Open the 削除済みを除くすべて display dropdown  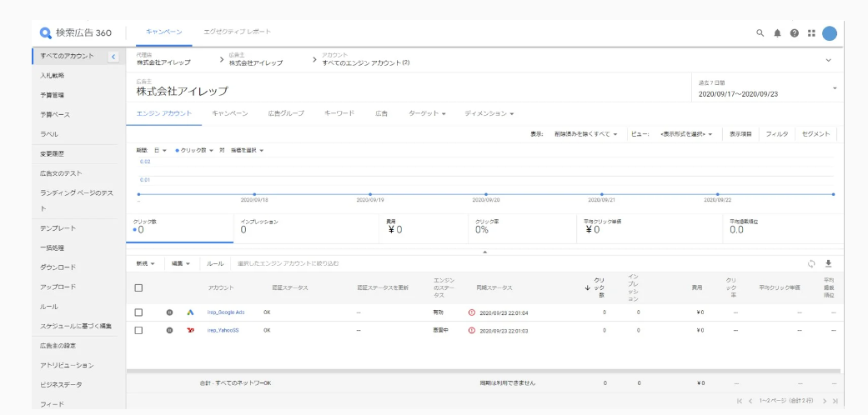pos(584,133)
